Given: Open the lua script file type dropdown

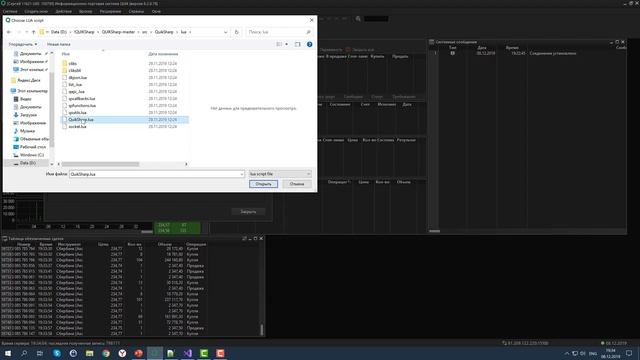Looking at the screenshot, I should tap(280, 174).
